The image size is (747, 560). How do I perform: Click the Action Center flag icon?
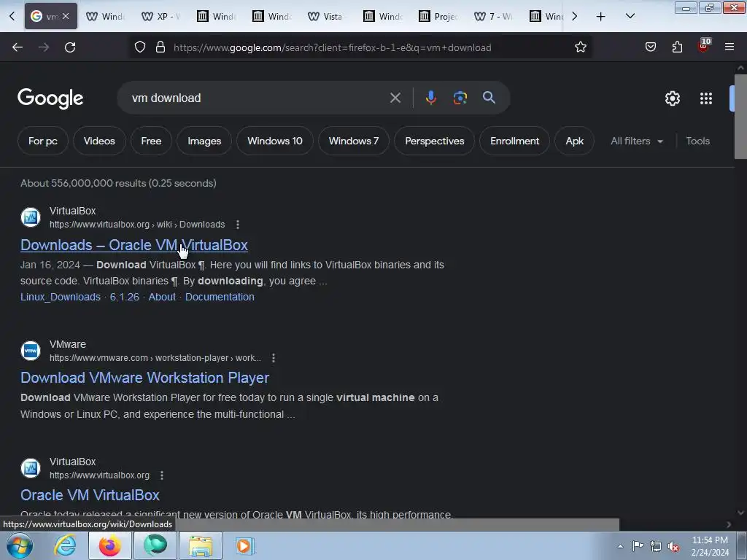point(638,546)
